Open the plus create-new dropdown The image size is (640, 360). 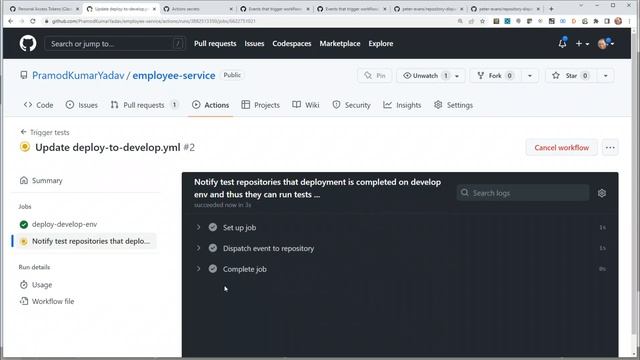[582, 44]
